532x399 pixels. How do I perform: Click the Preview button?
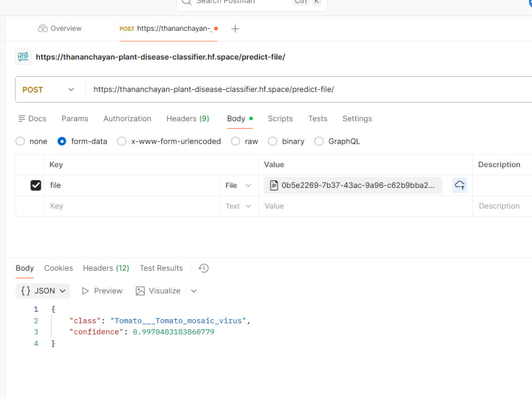coord(102,291)
